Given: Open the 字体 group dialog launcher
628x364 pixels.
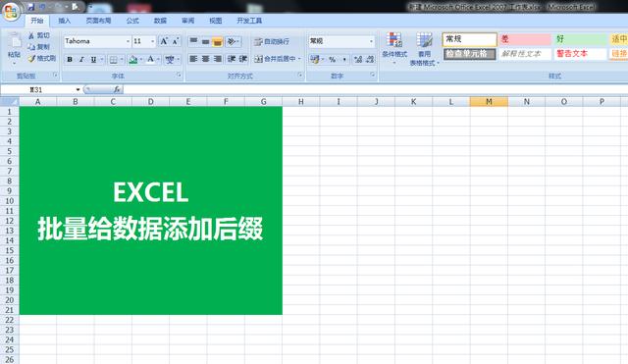Looking at the screenshot, I should pos(179,75).
